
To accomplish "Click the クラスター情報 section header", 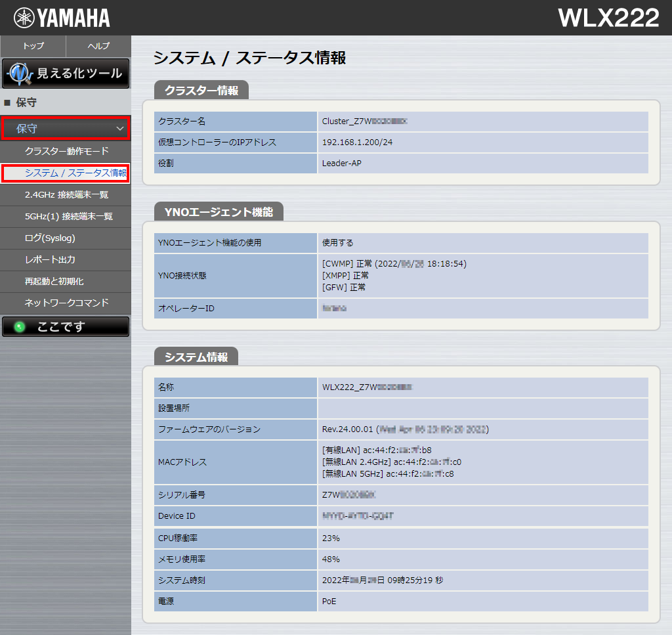I will pos(201,91).
